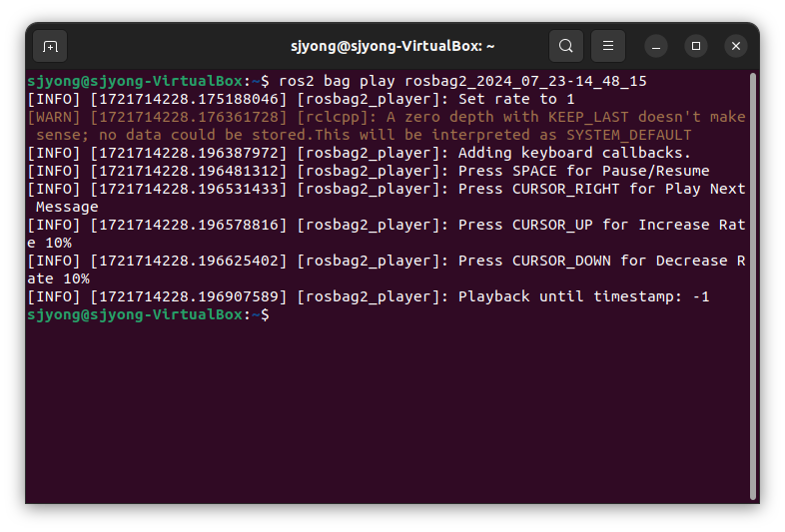Image resolution: width=785 pixels, height=532 pixels.
Task: Click the timestamp 1721714228.196907589
Action: 189,296
